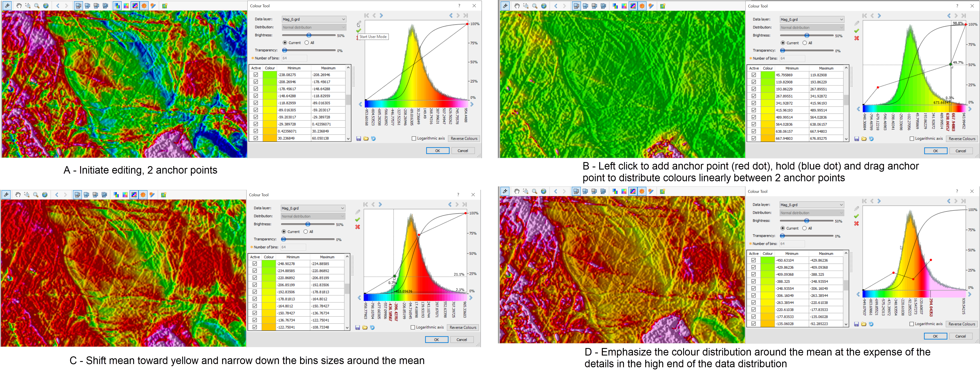Click blue reset arrow icon in panel C Colour Tool
Image resolution: width=980 pixels, height=379 pixels.
[372, 328]
